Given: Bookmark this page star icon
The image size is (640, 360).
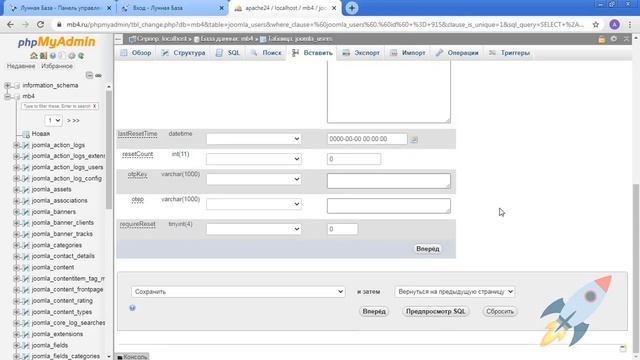Looking at the screenshot, I should [x=596, y=24].
